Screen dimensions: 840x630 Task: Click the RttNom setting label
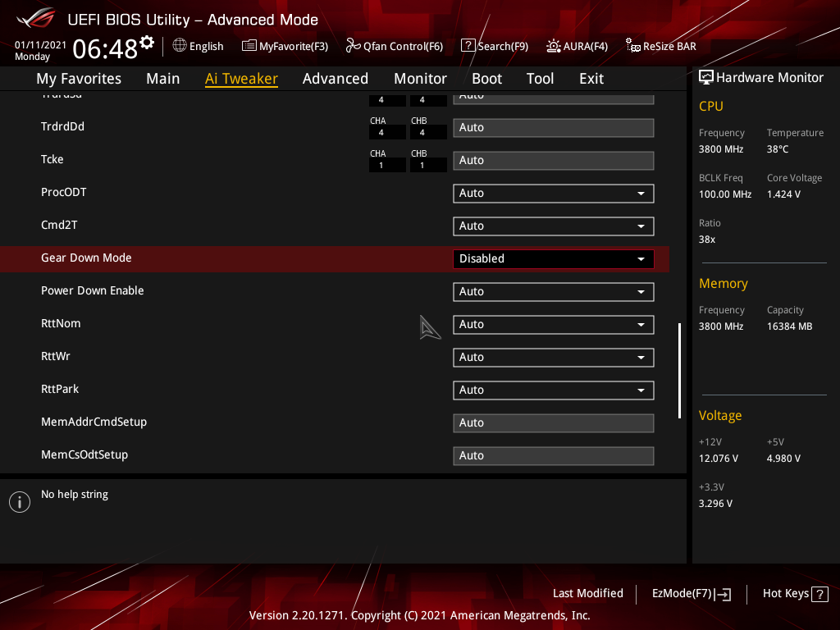pyautogui.click(x=61, y=323)
